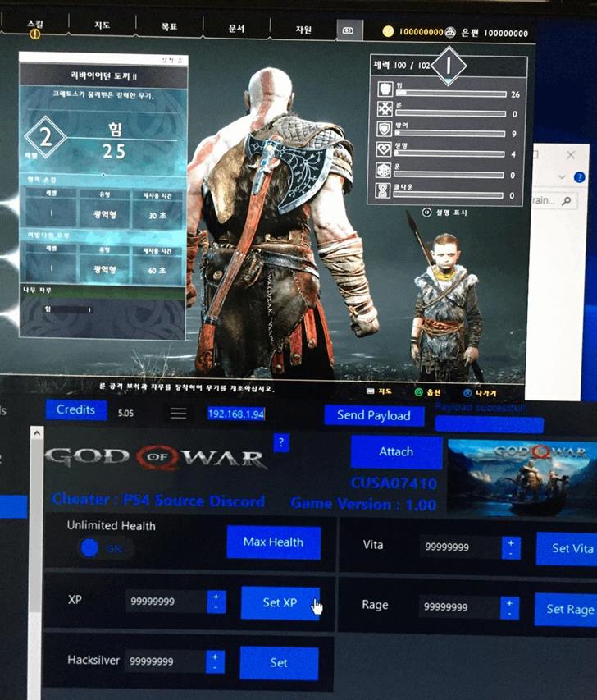This screenshot has width=597, height=700.
Task: Click the Credits button in trainer
Action: [75, 409]
